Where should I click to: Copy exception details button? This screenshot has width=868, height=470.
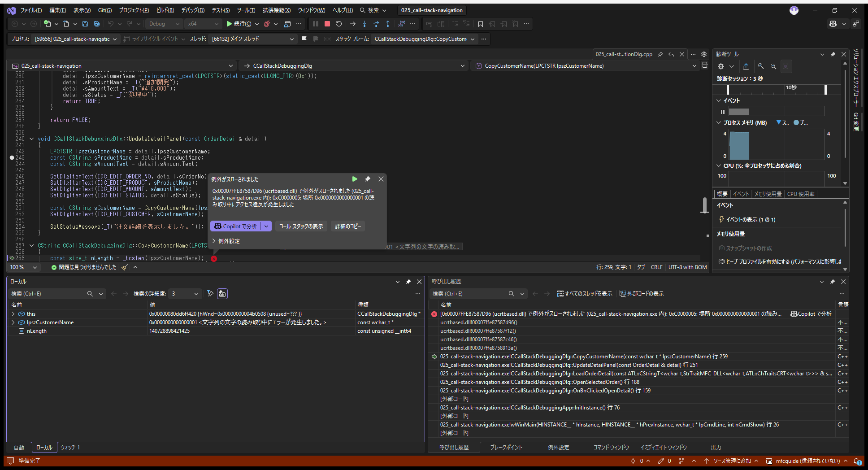[348, 226]
